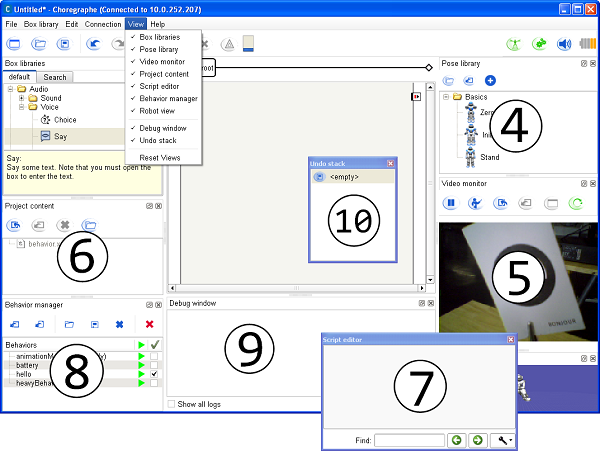Check the battery behavior checkbox

tap(154, 365)
